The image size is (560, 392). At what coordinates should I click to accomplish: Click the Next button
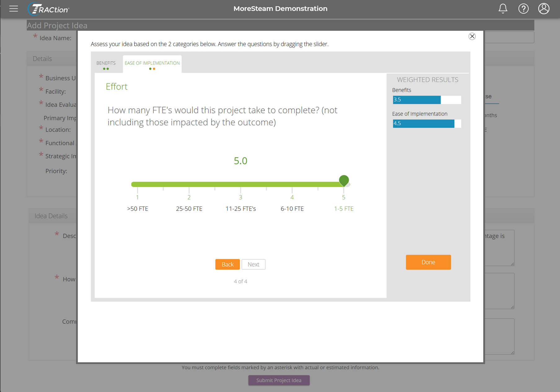(254, 264)
